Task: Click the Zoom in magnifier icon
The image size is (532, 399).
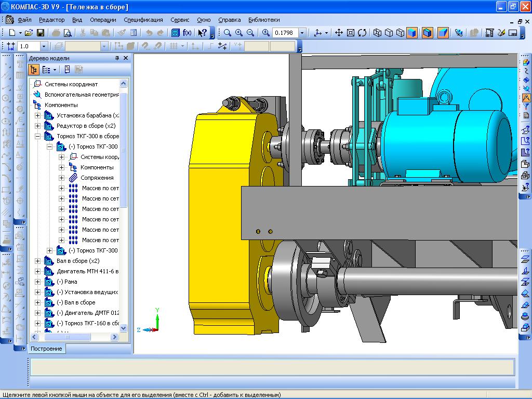Action: tap(239, 33)
